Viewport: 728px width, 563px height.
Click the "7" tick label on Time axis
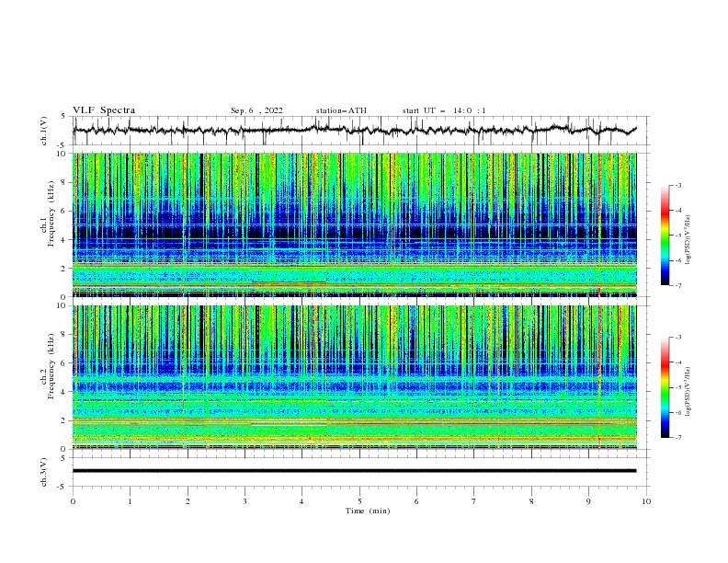pyautogui.click(x=474, y=501)
